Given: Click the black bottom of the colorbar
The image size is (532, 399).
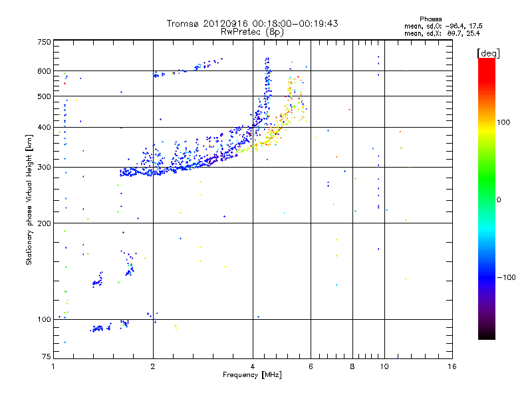Looking at the screenshot, I should tap(487, 334).
